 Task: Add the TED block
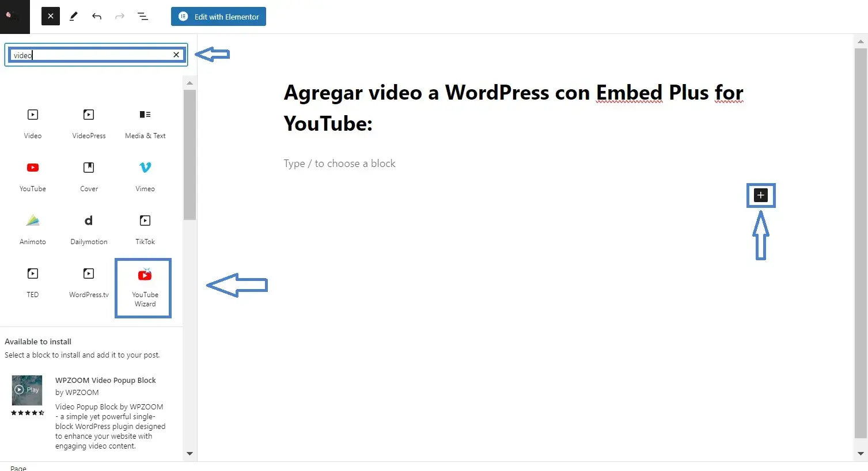33,282
